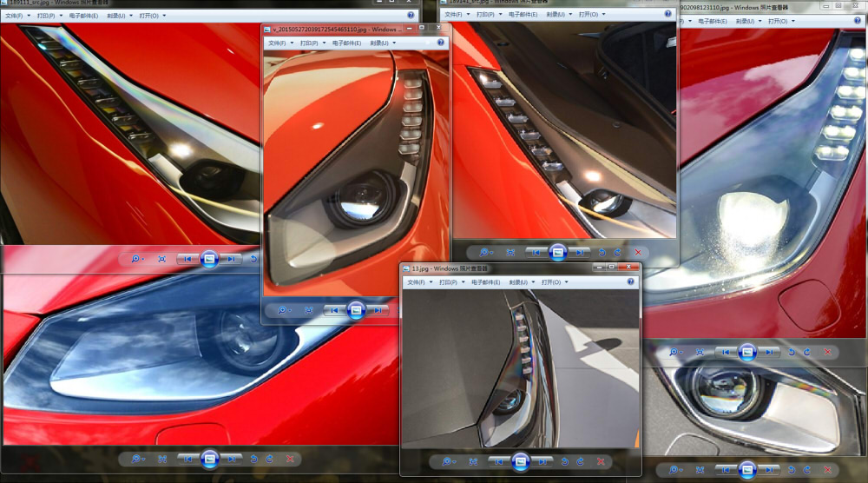Start slideshow in 189141 window
Image resolution: width=868 pixels, height=483 pixels.
pos(558,252)
